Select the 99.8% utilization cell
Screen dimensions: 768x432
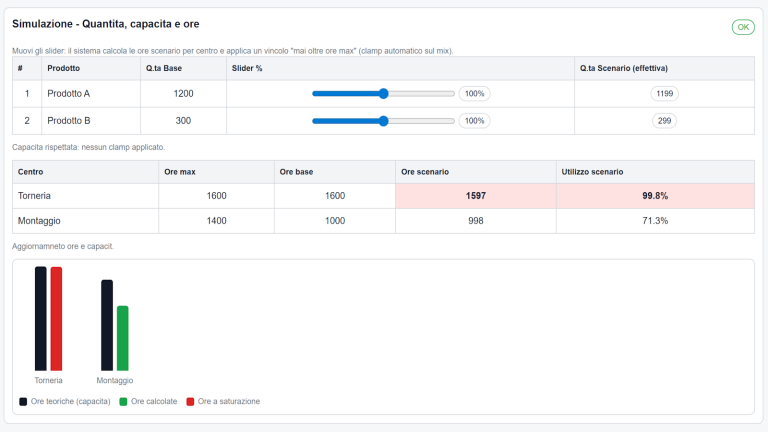pos(654,196)
